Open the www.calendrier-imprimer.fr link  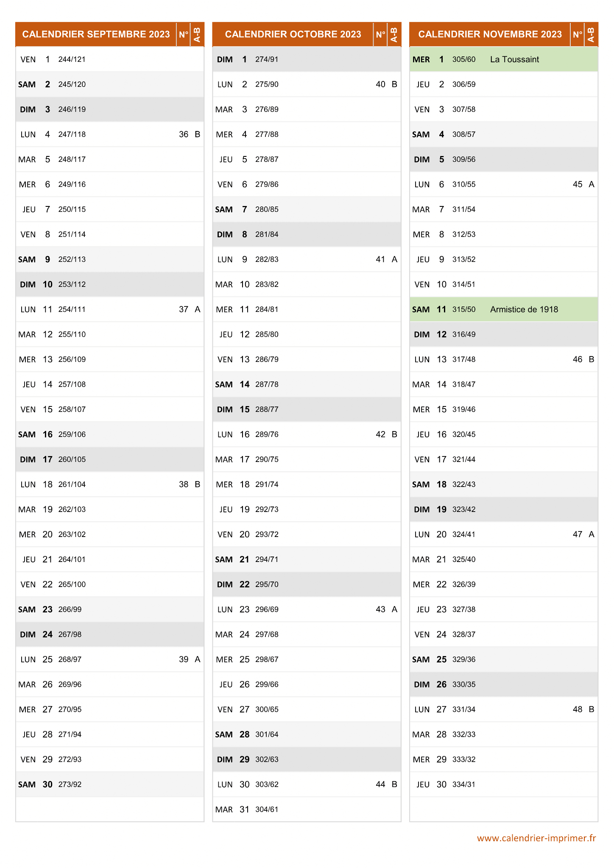[x=536, y=838]
